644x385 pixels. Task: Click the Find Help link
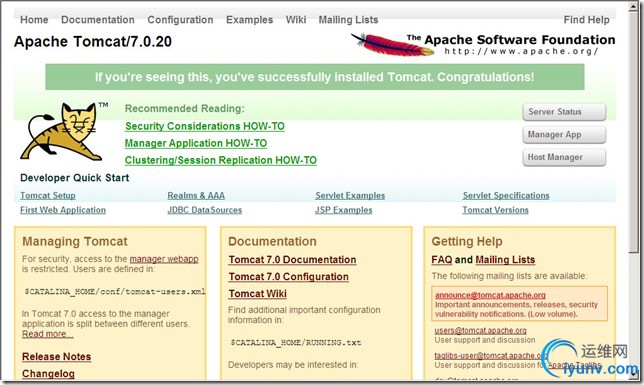[x=586, y=20]
